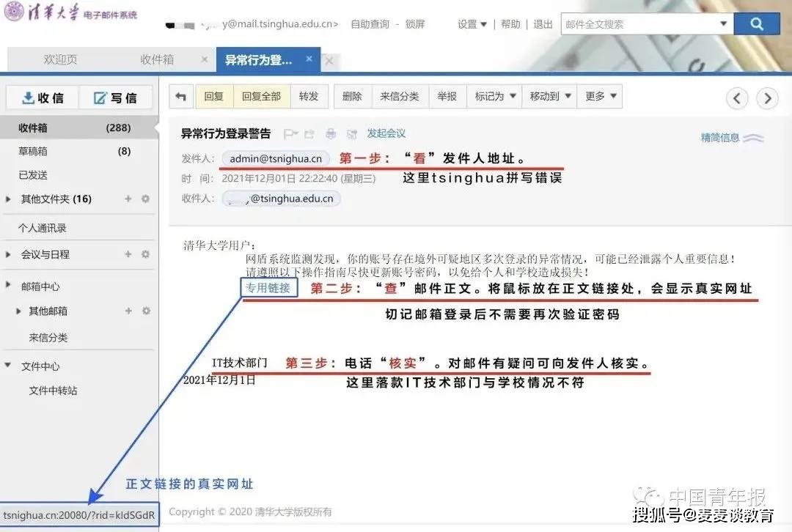Open 文件中转站 file transfer station
This screenshot has height=532, width=792.
click(x=53, y=390)
